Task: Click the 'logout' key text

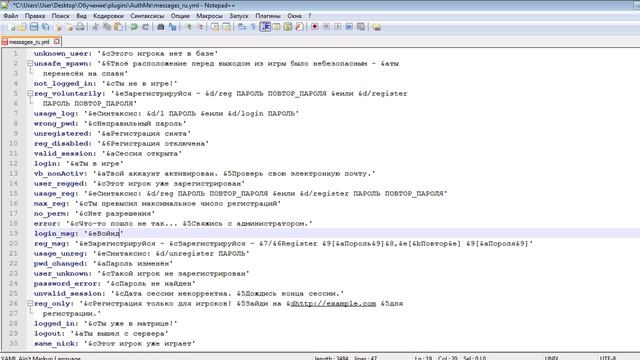Action: pyautogui.click(x=48, y=333)
